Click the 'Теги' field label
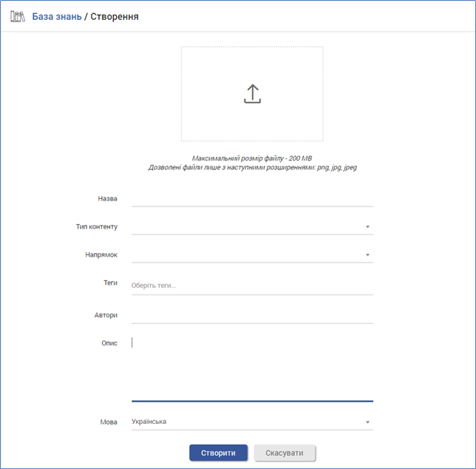Screen dimensions: 476x469 (x=110, y=283)
